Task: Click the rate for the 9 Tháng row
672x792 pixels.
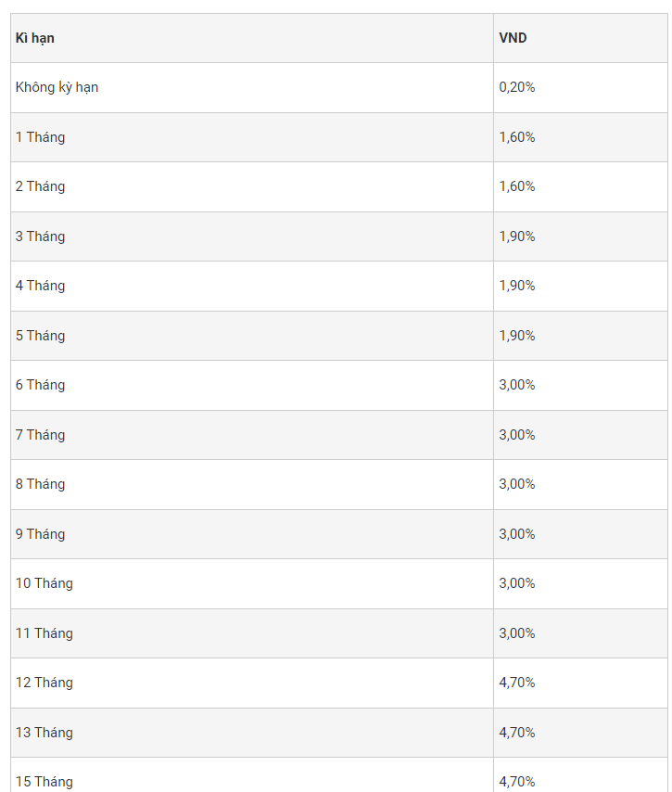Action: pyautogui.click(x=517, y=534)
